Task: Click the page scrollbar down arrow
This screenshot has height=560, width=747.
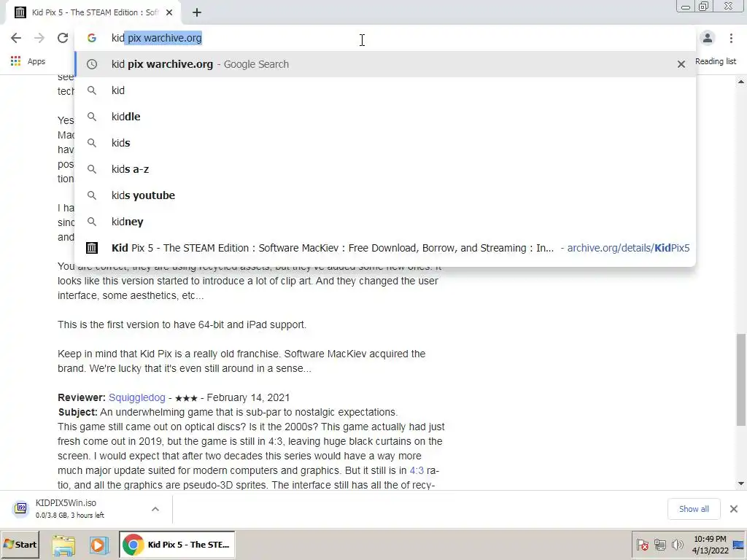Action: [x=741, y=484]
